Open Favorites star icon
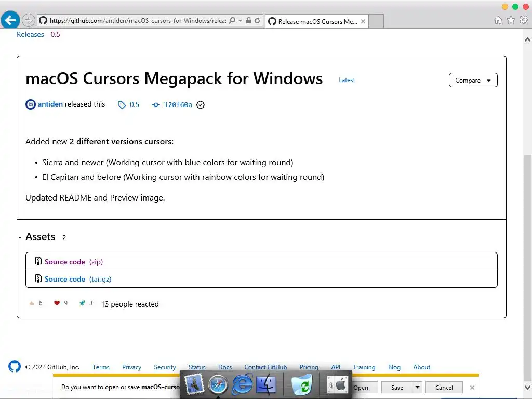532x399 pixels. (511, 20)
